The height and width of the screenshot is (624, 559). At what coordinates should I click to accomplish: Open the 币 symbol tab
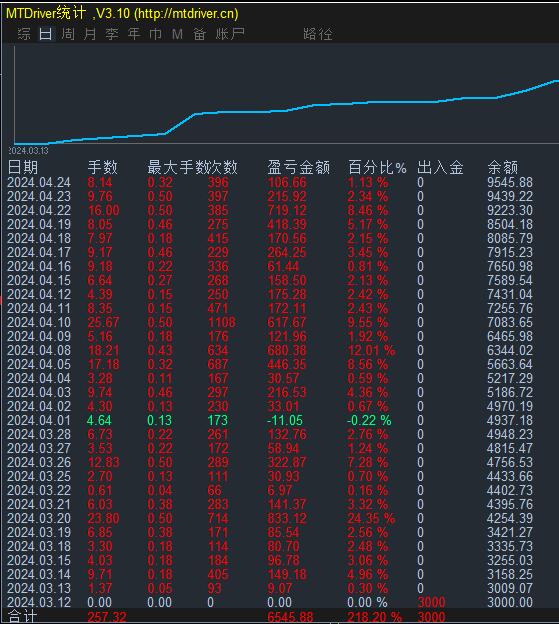pyautogui.click(x=156, y=34)
